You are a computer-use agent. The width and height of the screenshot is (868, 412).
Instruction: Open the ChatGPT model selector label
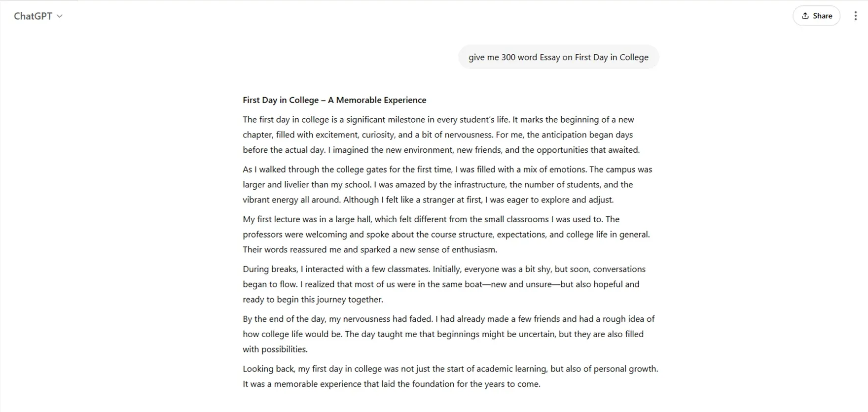tap(33, 16)
